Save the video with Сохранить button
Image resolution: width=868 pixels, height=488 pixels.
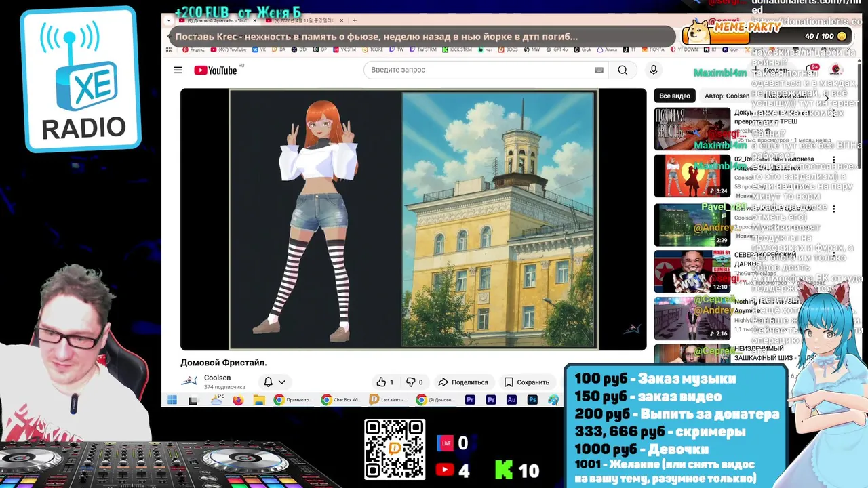click(527, 382)
